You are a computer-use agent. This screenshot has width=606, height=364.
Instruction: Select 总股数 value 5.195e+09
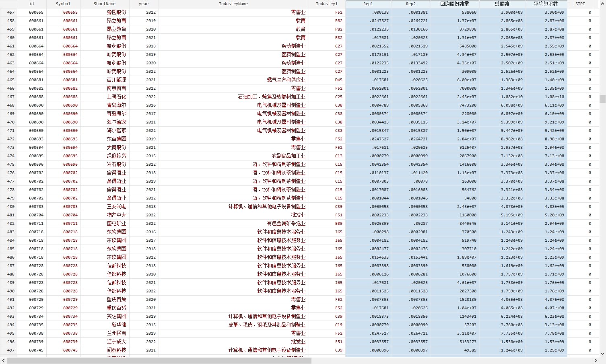click(511, 215)
